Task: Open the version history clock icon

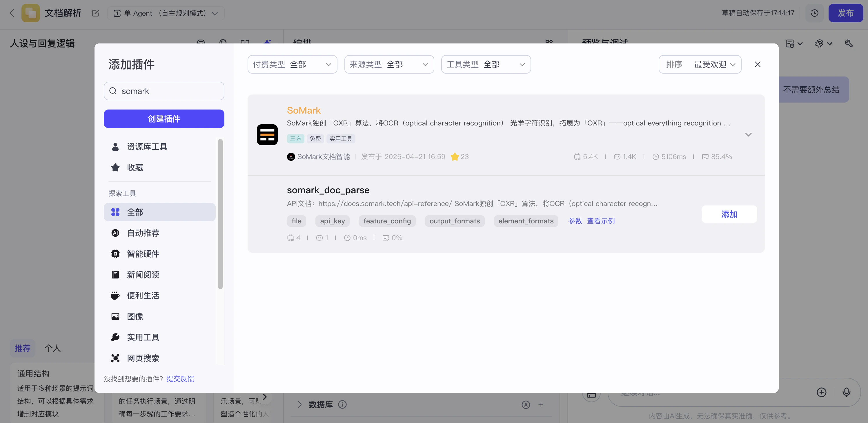Action: coord(814,13)
